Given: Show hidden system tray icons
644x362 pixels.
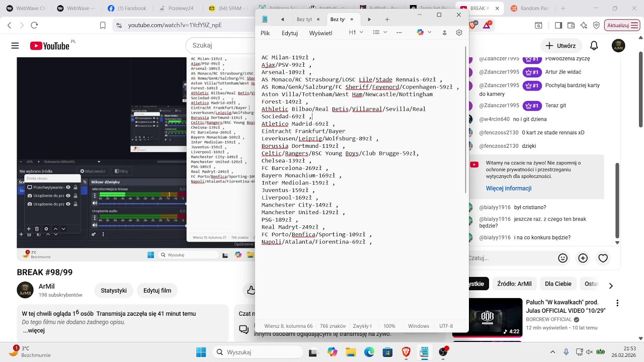Looking at the screenshot, I should tap(552, 352).
